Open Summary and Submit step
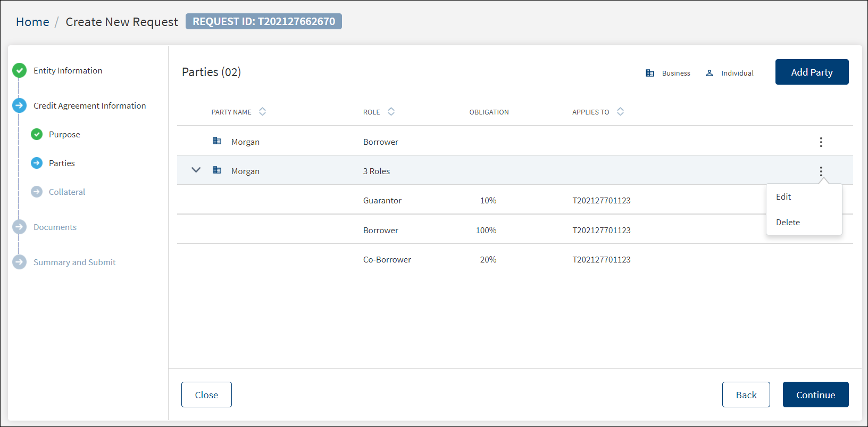The width and height of the screenshot is (868, 427). click(x=74, y=262)
